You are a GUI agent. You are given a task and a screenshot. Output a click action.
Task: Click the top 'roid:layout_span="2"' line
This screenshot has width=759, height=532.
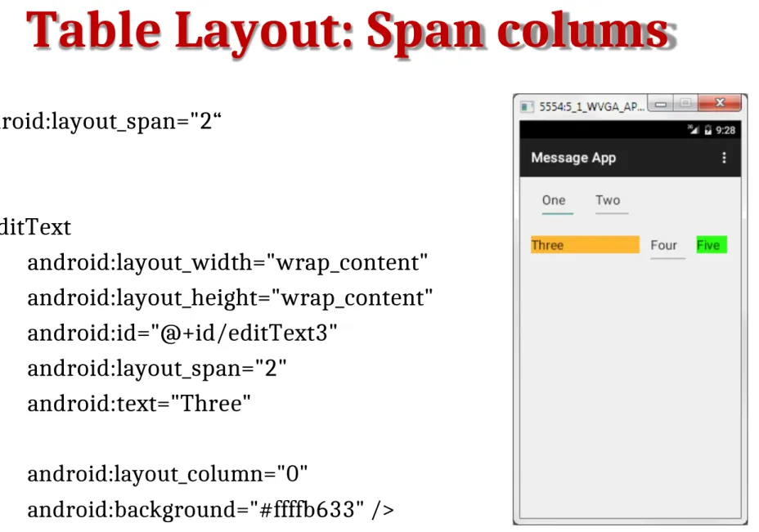tap(110, 121)
